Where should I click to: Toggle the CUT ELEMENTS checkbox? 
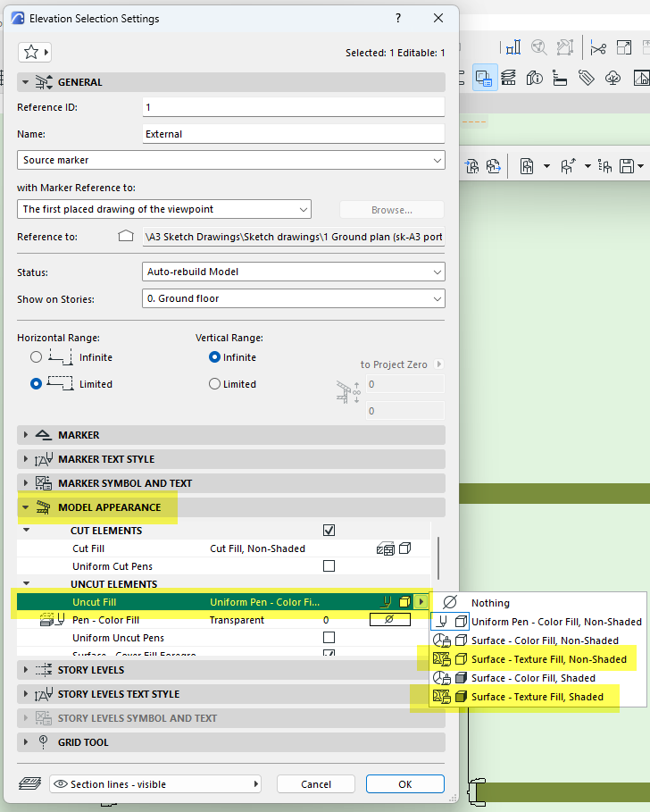coord(329,531)
